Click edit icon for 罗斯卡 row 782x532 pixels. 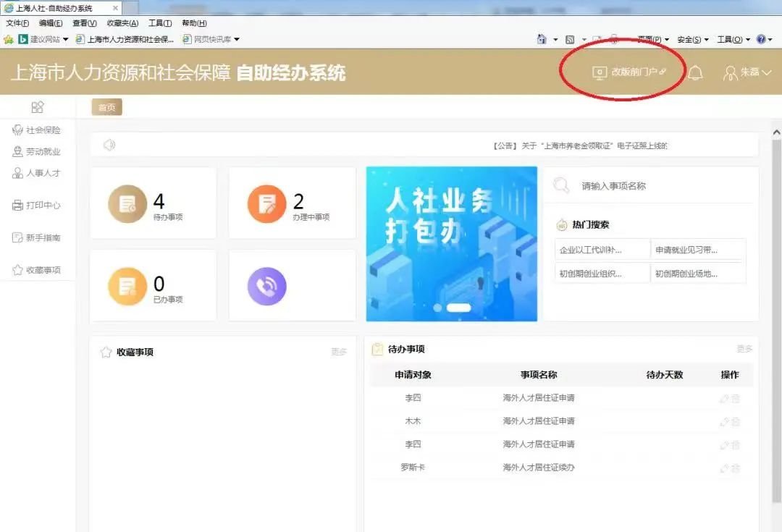click(724, 468)
